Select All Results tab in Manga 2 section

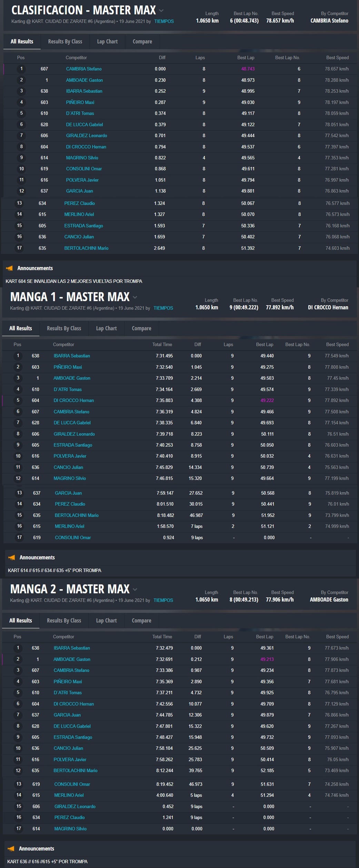pyautogui.click(x=21, y=620)
